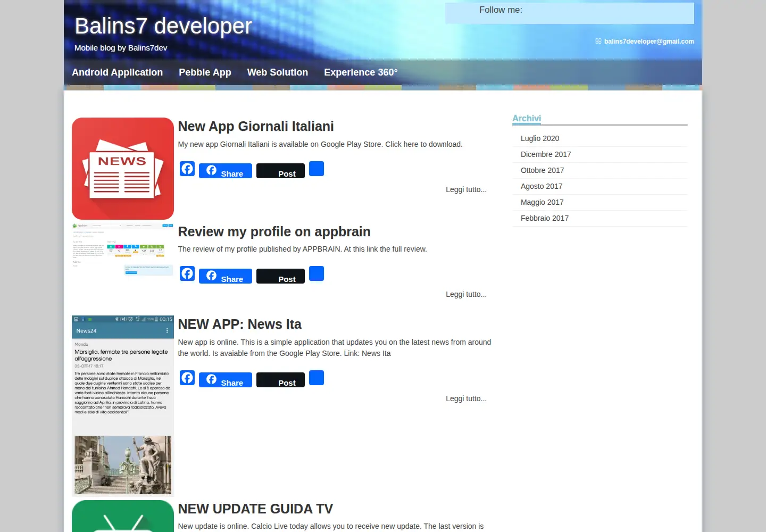Open Dicembre 2017 archive
Screen dimensions: 766x532
pos(546,154)
